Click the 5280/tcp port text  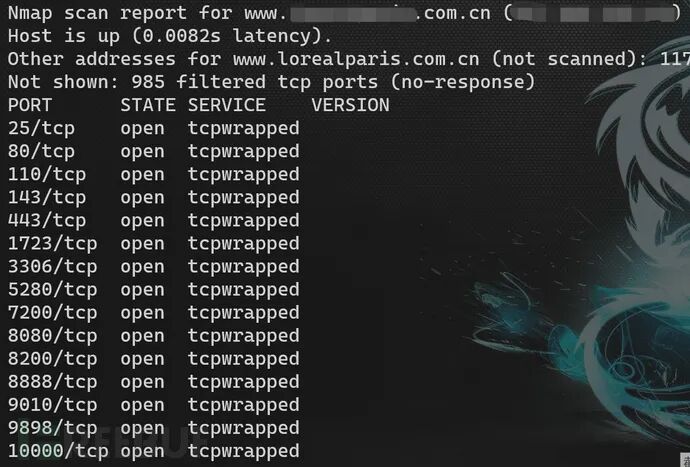(53, 290)
